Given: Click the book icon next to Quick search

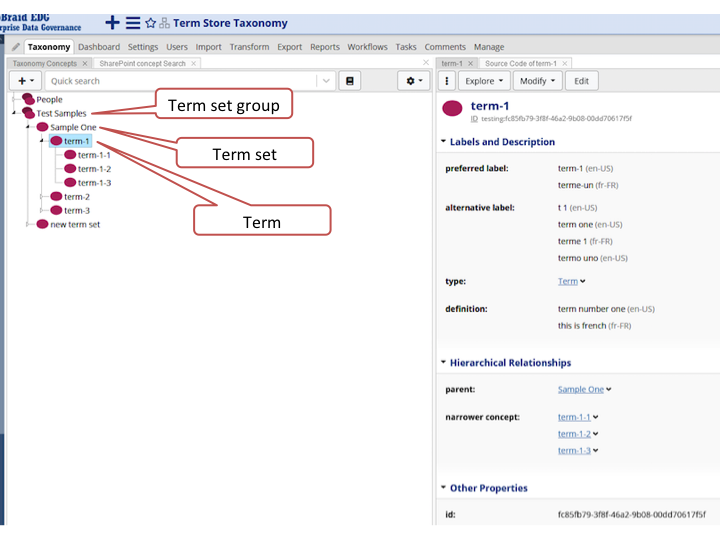Looking at the screenshot, I should pyautogui.click(x=350, y=81).
